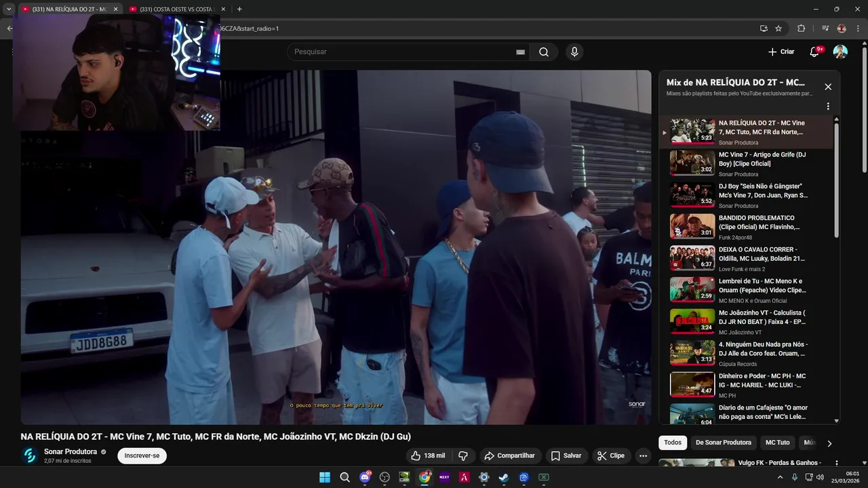Open volume control in system tray
868x488 pixels.
coord(820,477)
